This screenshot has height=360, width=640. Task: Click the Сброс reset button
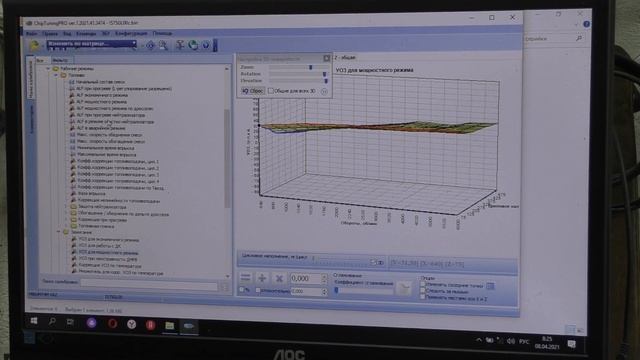coord(253,91)
